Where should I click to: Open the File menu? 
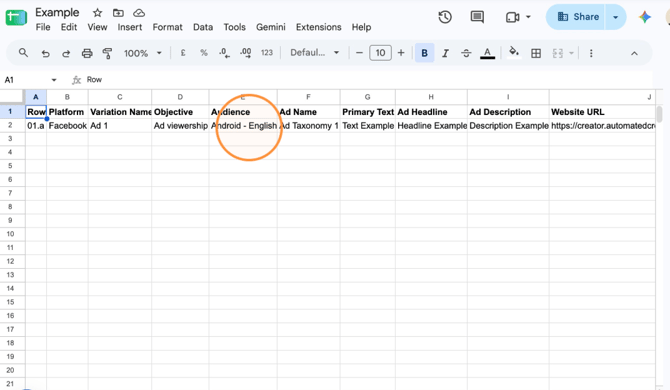pos(43,27)
